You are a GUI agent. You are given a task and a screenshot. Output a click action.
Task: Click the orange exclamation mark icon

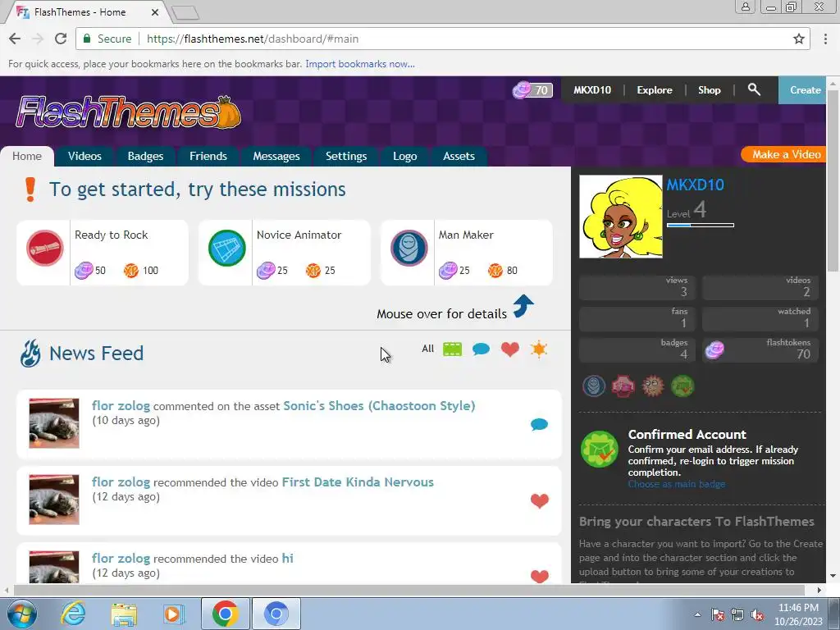(x=30, y=189)
